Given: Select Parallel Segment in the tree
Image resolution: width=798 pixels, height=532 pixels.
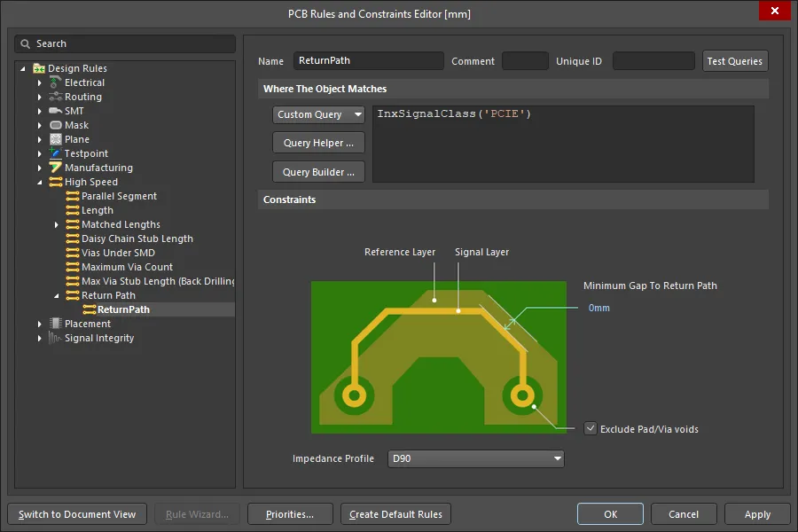Looking at the screenshot, I should click(x=119, y=196).
